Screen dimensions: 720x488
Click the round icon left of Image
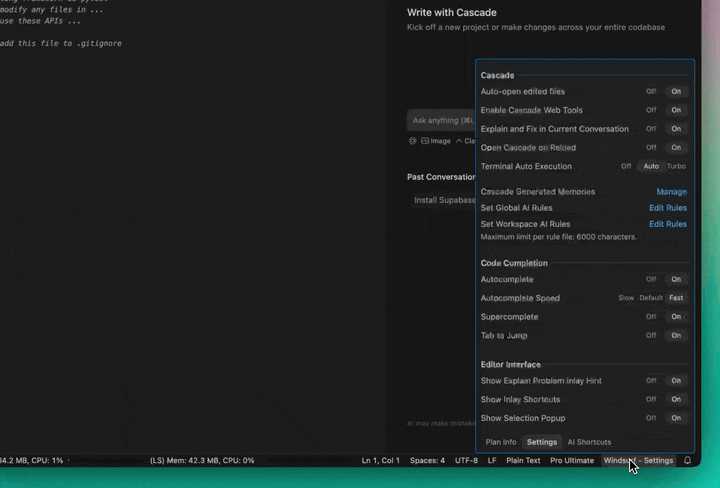(412, 141)
